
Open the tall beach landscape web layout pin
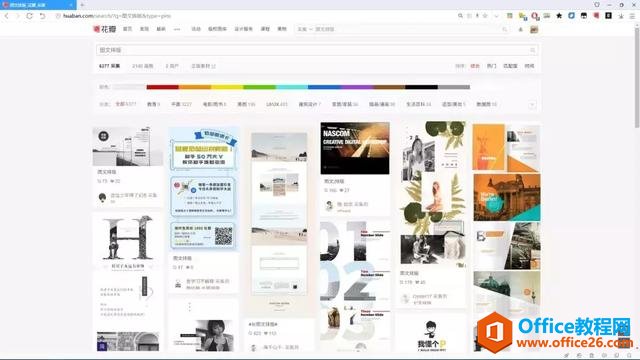click(279, 222)
